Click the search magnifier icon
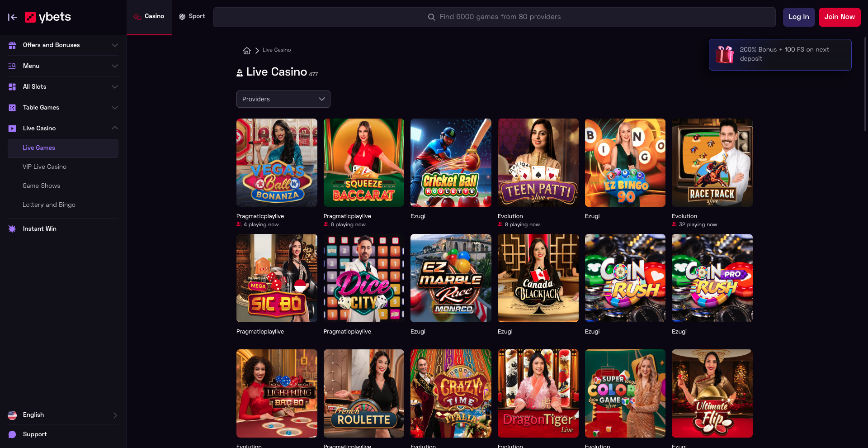Screen dimensions: 868x448 pyautogui.click(x=431, y=17)
